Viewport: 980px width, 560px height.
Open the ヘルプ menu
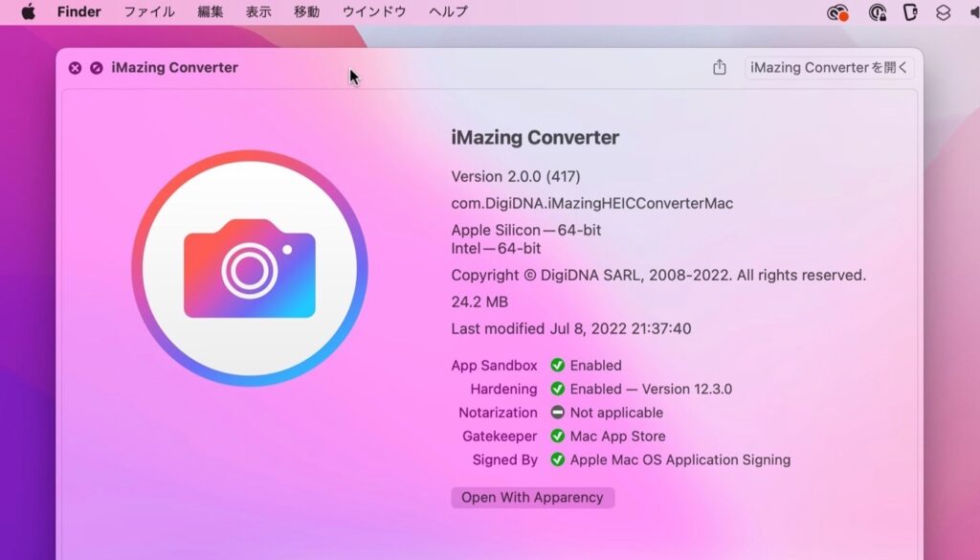447,11
